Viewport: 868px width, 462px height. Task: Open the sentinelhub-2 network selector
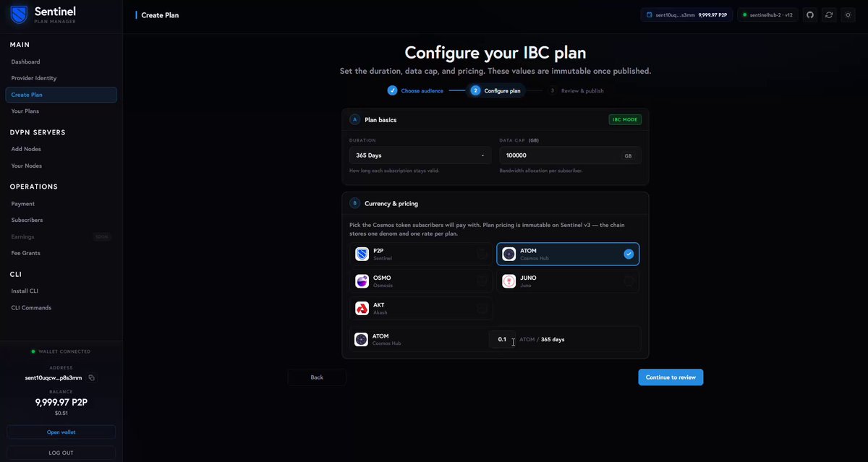767,14
